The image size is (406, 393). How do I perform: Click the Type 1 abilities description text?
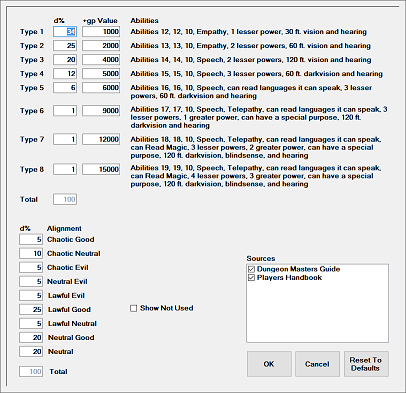point(248,32)
